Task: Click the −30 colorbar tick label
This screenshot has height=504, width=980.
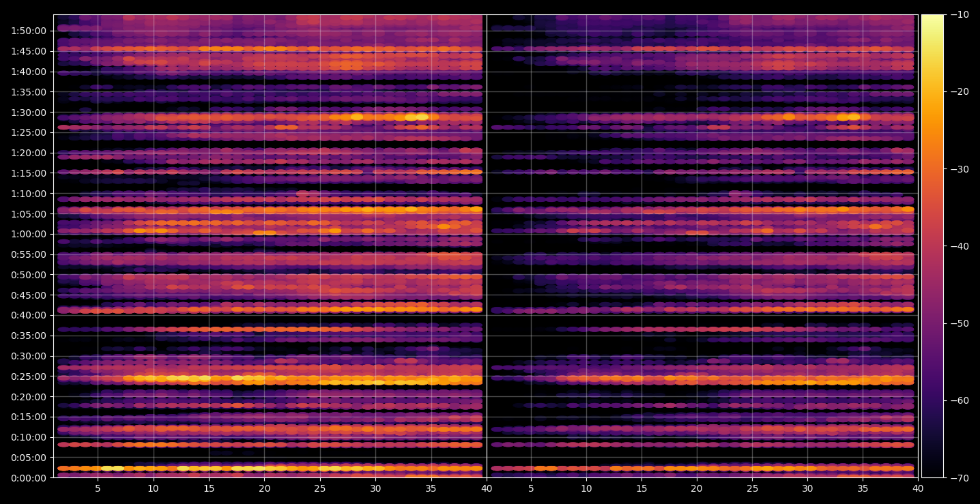Action: [x=959, y=169]
